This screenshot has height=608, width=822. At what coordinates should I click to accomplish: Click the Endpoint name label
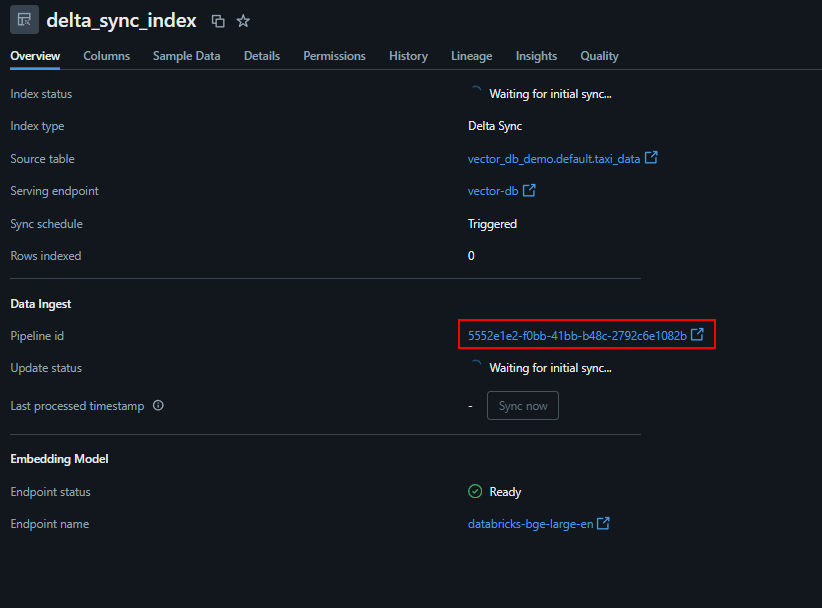pyautogui.click(x=50, y=524)
